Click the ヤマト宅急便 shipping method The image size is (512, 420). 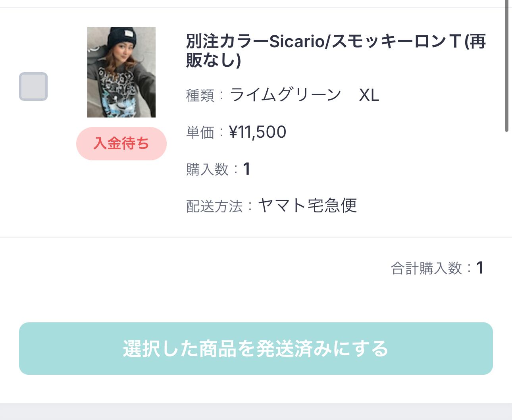[x=308, y=206]
